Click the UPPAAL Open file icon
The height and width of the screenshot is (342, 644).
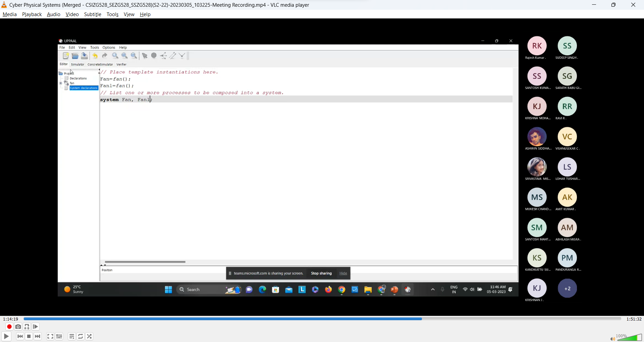pos(75,56)
